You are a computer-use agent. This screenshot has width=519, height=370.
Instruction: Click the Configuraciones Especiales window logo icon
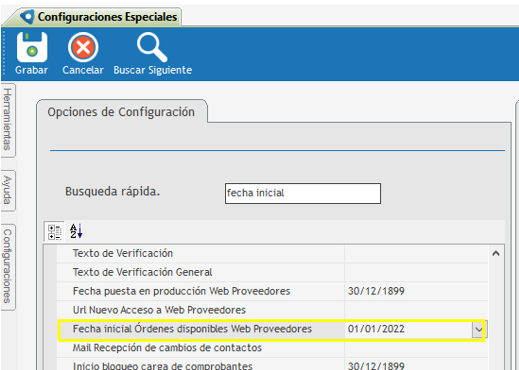point(27,16)
